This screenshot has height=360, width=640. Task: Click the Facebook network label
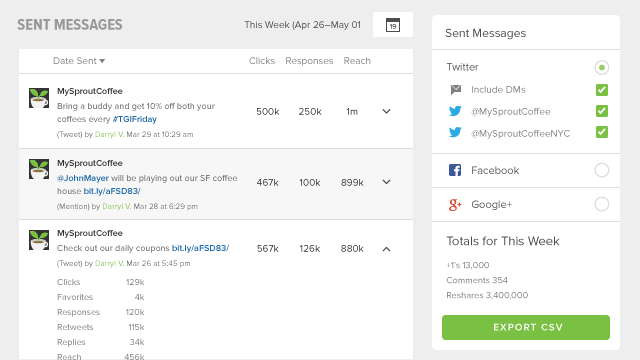[495, 171]
